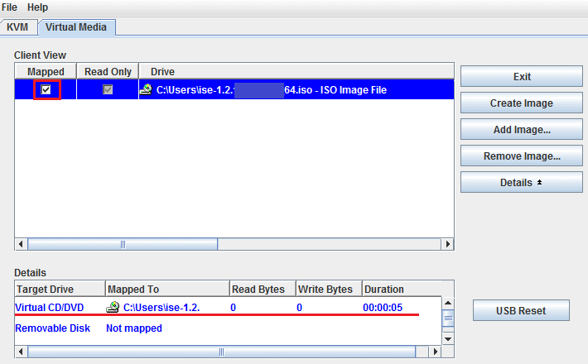Click the Create Image button
This screenshot has height=364, width=588.
pyautogui.click(x=522, y=103)
